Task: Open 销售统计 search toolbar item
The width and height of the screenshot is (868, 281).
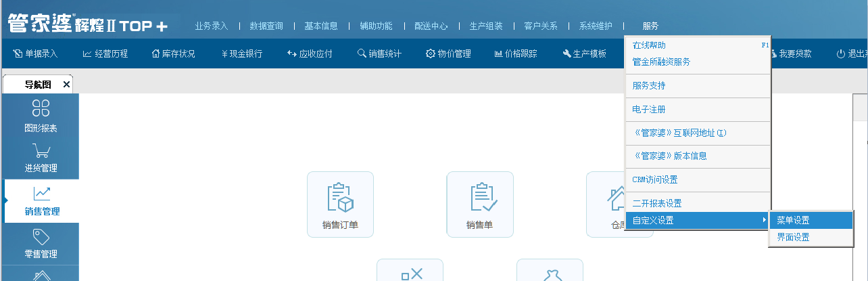Action: (x=379, y=54)
